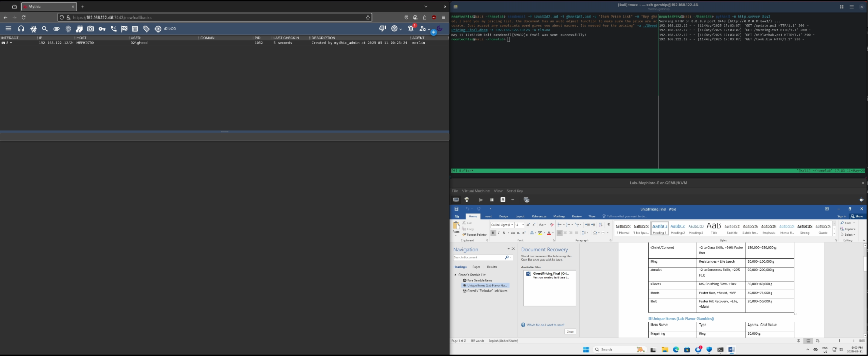Click Replace in Word Editing group

click(848, 229)
